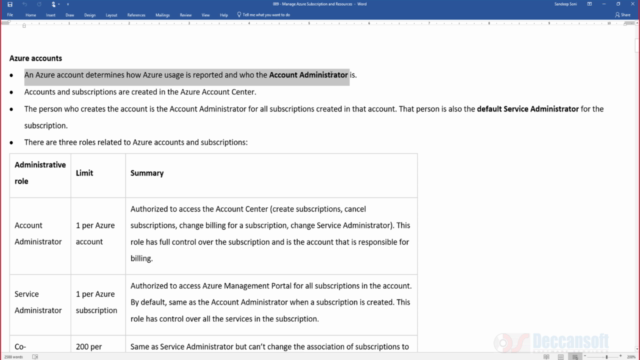Switch to the References ribbon tab
Viewport: 640px width, 360px height.
[136, 15]
